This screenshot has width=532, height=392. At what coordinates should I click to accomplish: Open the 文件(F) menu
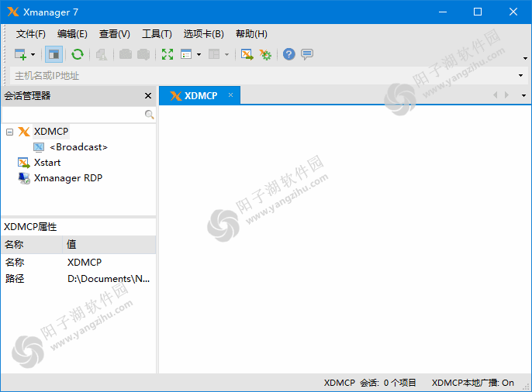click(30, 34)
